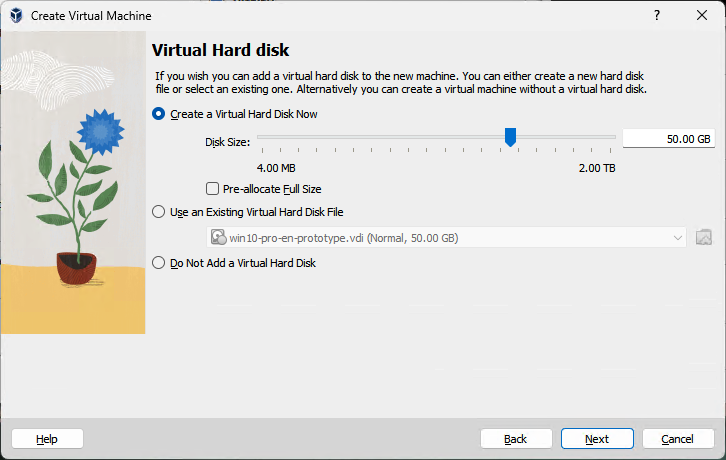Image resolution: width=726 pixels, height=460 pixels.
Task: Choose Use an Existing Virtual Hard Disk File
Action: click(x=159, y=212)
